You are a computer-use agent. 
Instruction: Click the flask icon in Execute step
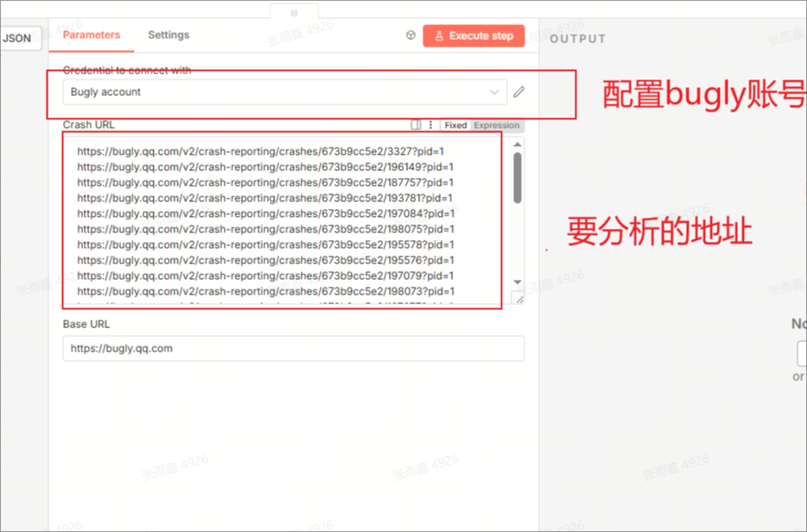(x=439, y=35)
